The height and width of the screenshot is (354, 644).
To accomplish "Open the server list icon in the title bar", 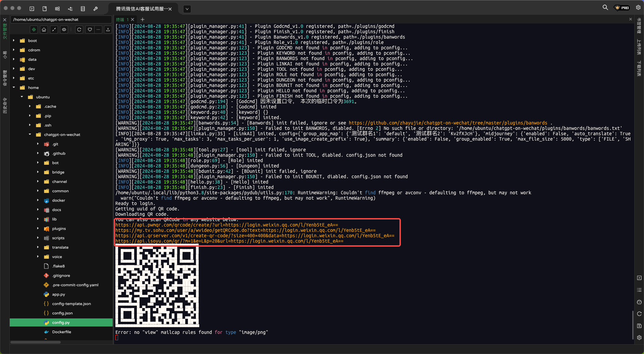I will tap(83, 9).
